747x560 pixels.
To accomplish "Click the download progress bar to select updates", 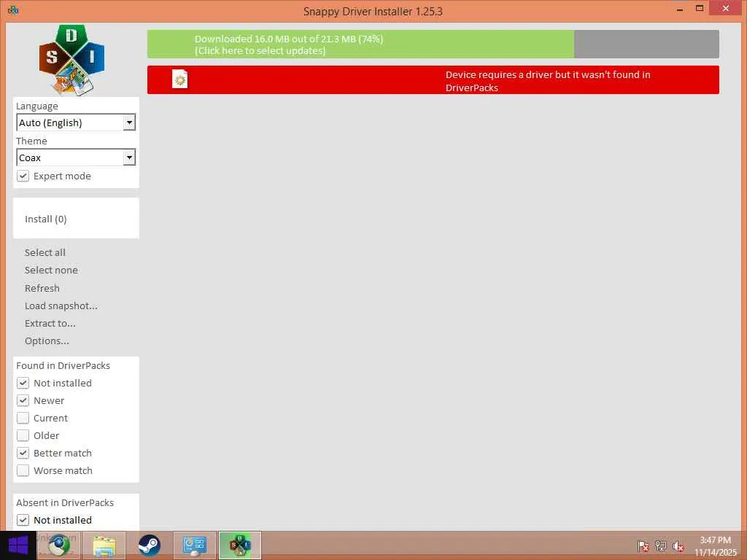I will tap(433, 44).
